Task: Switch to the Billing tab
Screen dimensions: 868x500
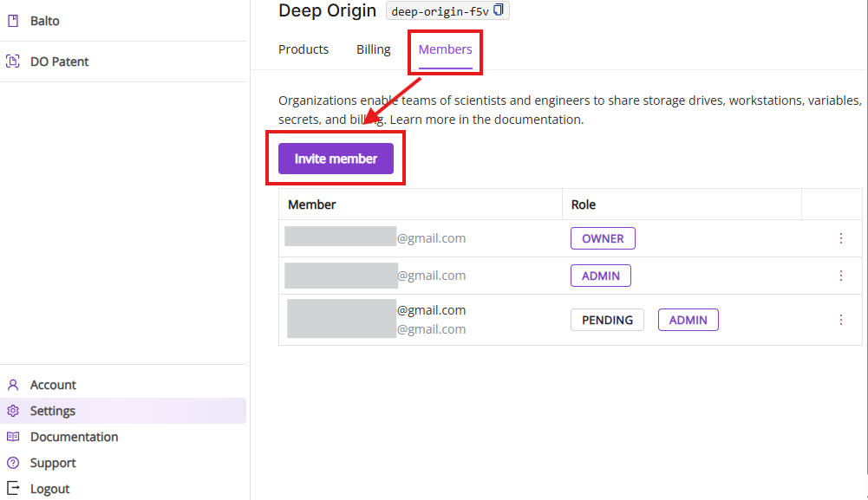Action: pyautogui.click(x=374, y=49)
